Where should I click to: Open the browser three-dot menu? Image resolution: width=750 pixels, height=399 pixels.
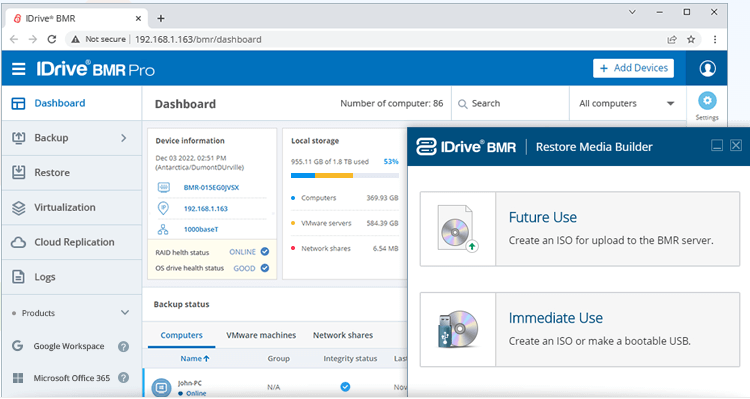coord(715,39)
